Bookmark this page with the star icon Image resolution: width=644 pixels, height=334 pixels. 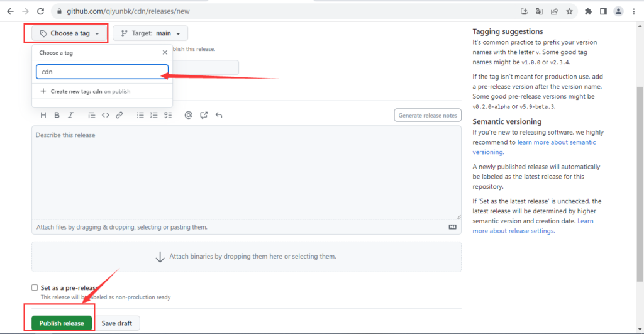569,11
